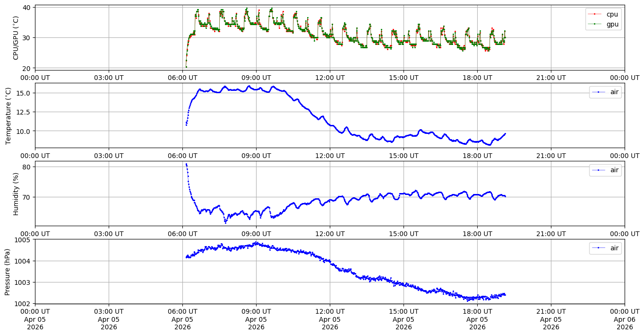Image resolution: width=644 pixels, height=335 pixels.
Task: Click the CPU/GPU (°C) y-axis label
Action: click(x=16, y=38)
